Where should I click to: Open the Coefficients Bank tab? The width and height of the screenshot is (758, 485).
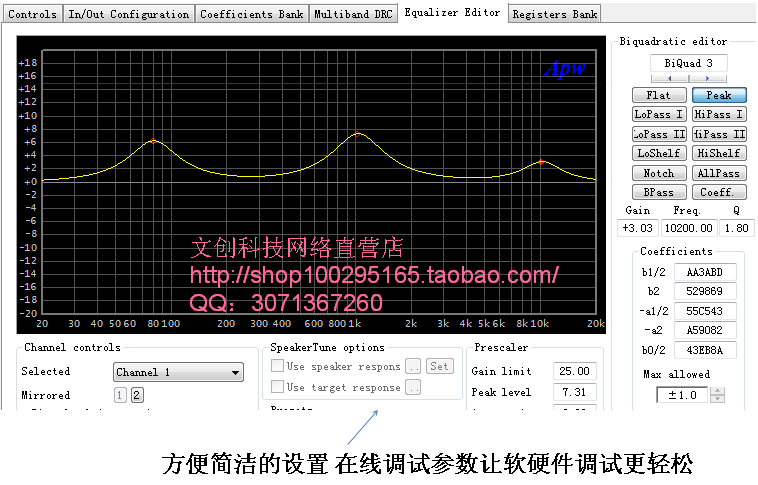pos(251,14)
